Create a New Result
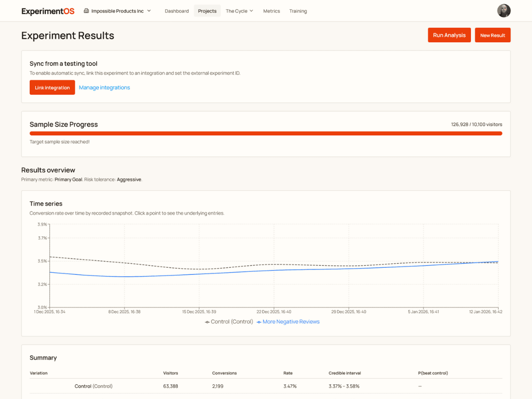 click(x=493, y=35)
